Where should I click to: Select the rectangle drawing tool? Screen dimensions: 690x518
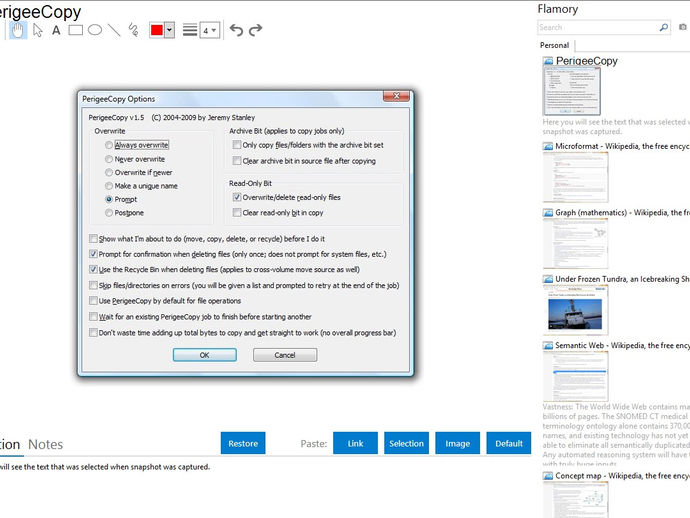coord(76,30)
